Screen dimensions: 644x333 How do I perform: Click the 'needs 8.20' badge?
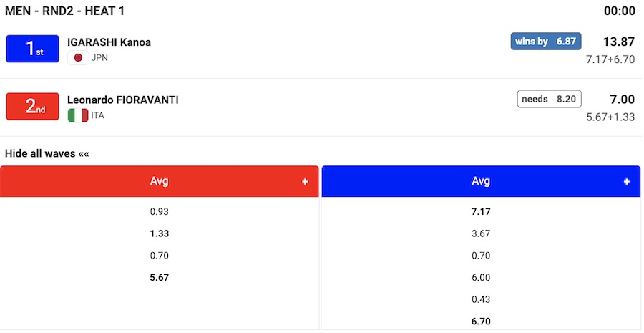click(x=549, y=99)
